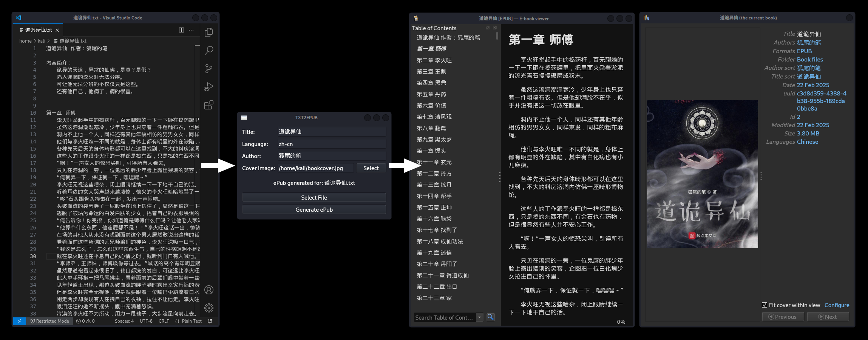Open the editor More Actions ellipsis menu
The image size is (868, 340).
pyautogui.click(x=191, y=30)
